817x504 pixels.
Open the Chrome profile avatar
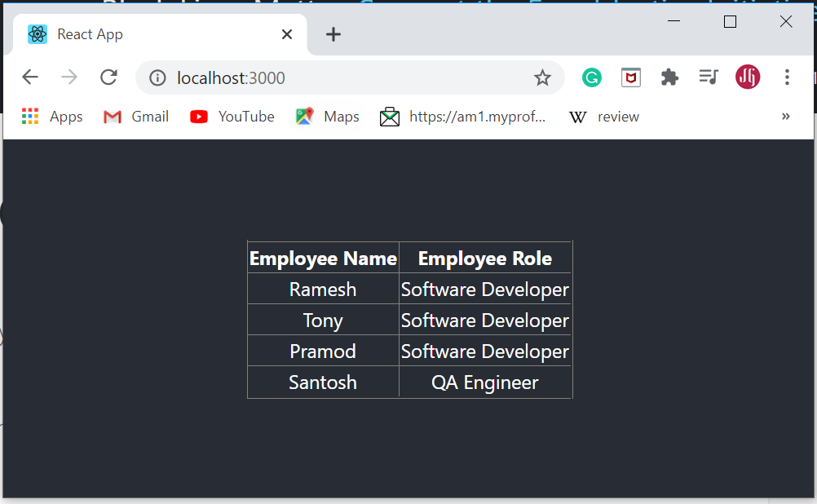click(x=748, y=77)
